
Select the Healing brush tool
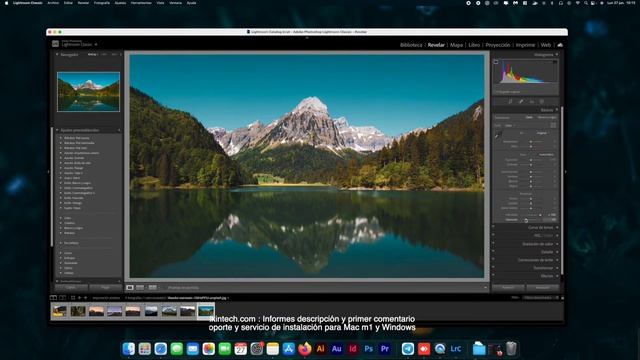(x=521, y=101)
